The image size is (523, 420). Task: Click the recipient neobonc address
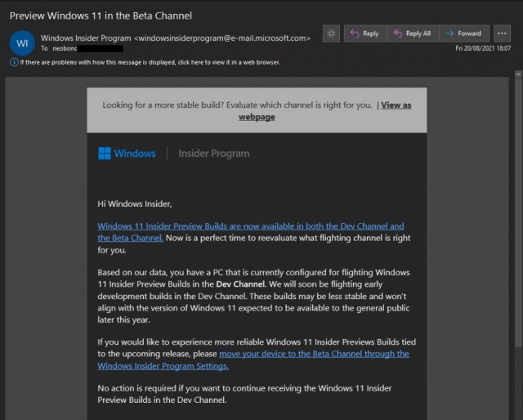click(87, 49)
